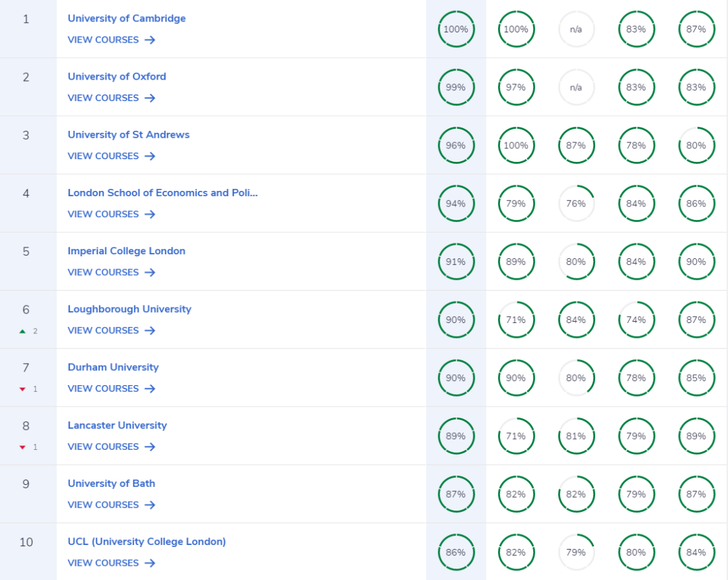Click the UCL View Courses arrow icon
Image resolution: width=728 pixels, height=580 pixels.
pyautogui.click(x=150, y=563)
